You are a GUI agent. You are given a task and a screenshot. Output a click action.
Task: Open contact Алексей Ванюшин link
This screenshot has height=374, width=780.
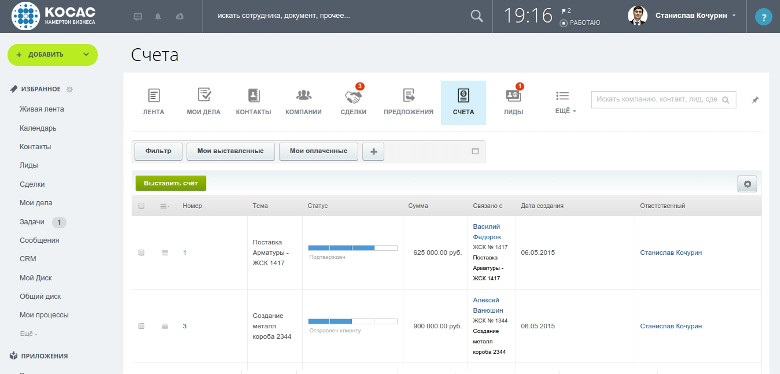pos(487,305)
